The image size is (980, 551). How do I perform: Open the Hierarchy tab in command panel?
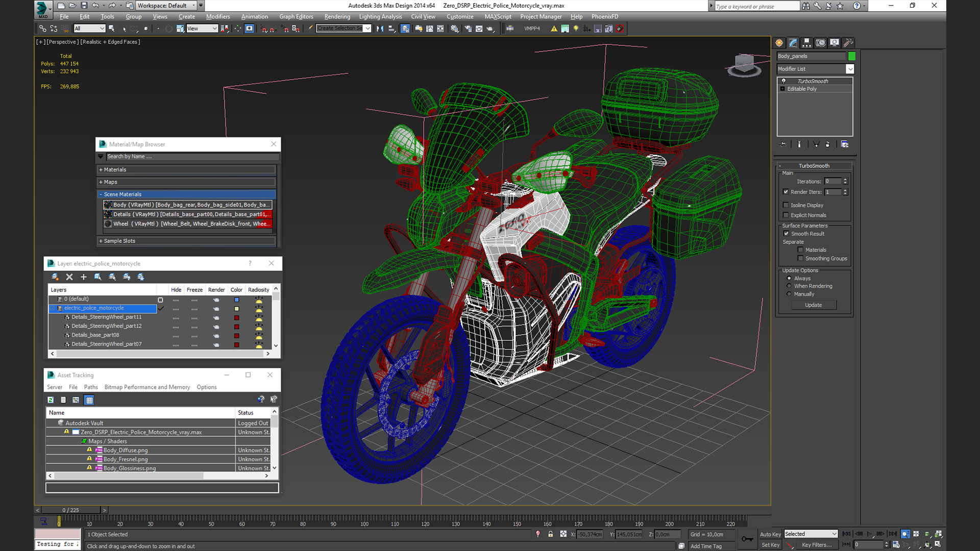(806, 43)
